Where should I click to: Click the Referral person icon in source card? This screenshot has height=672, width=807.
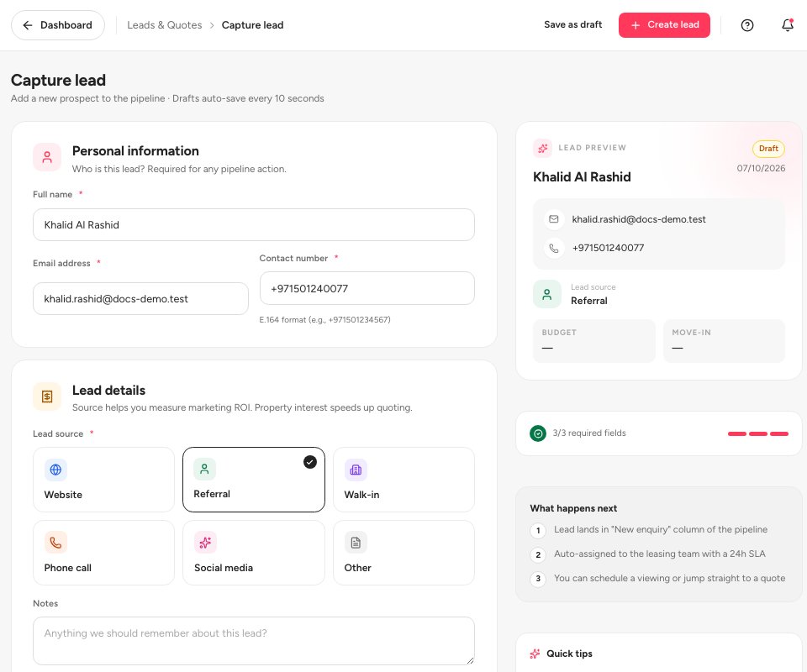[x=204, y=469]
